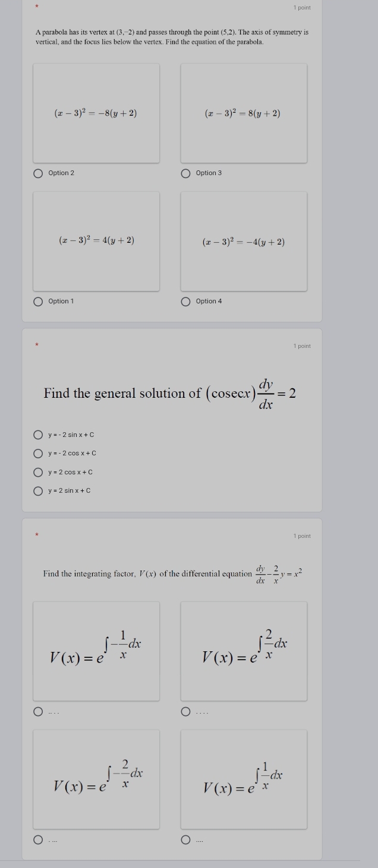378x868 pixels.
Task: Choose radio button beneath the e^∫1/x dx card
Action: pos(185,840)
